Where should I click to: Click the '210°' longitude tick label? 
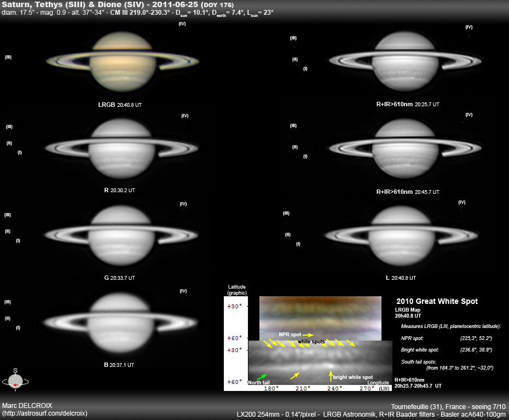303,388
